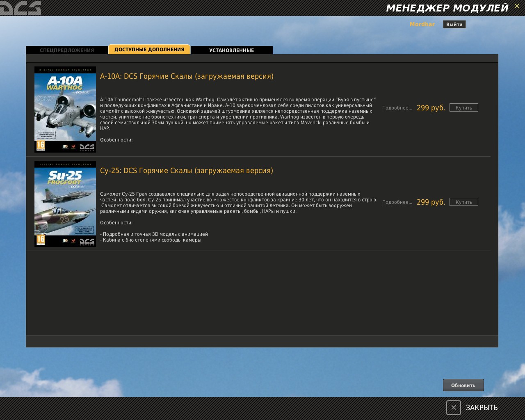The image size is (525, 420).
Task: Click the Су-25: DCS Горячие Скалы title
Action: coord(187,171)
